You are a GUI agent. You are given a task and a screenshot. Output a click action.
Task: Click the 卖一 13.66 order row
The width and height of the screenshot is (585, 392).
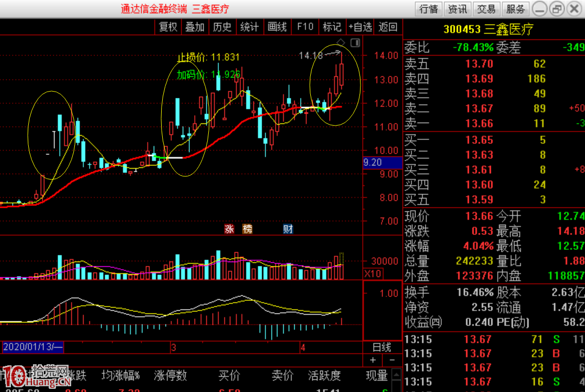tap(494, 124)
